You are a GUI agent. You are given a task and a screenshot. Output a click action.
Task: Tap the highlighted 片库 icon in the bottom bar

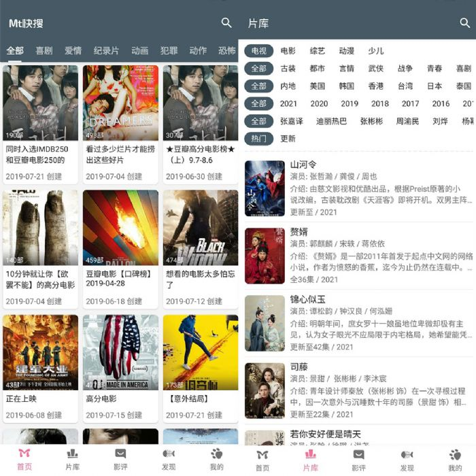tap(310, 459)
